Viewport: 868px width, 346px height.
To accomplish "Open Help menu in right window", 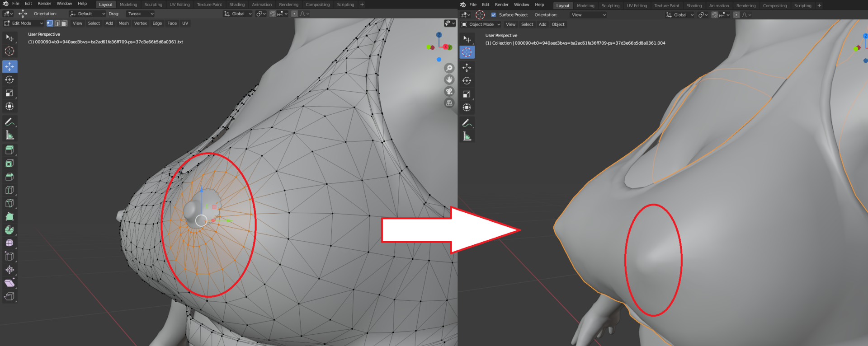I will coord(539,5).
